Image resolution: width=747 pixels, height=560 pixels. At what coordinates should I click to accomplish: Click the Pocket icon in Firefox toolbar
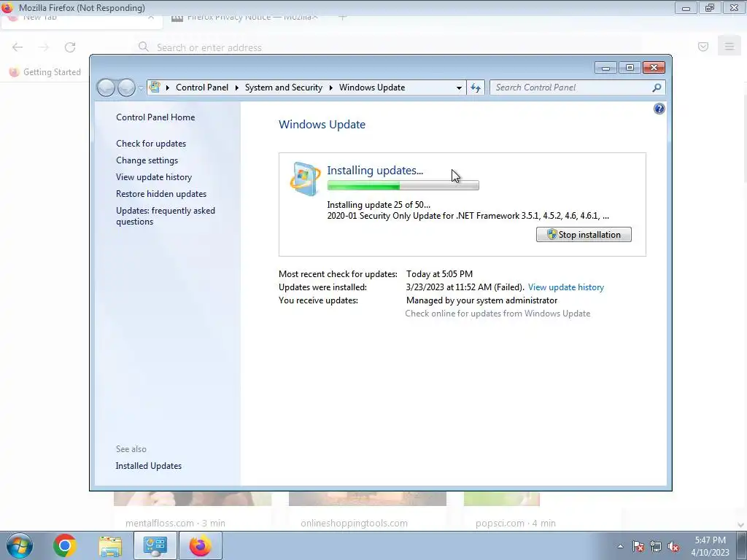click(x=703, y=46)
